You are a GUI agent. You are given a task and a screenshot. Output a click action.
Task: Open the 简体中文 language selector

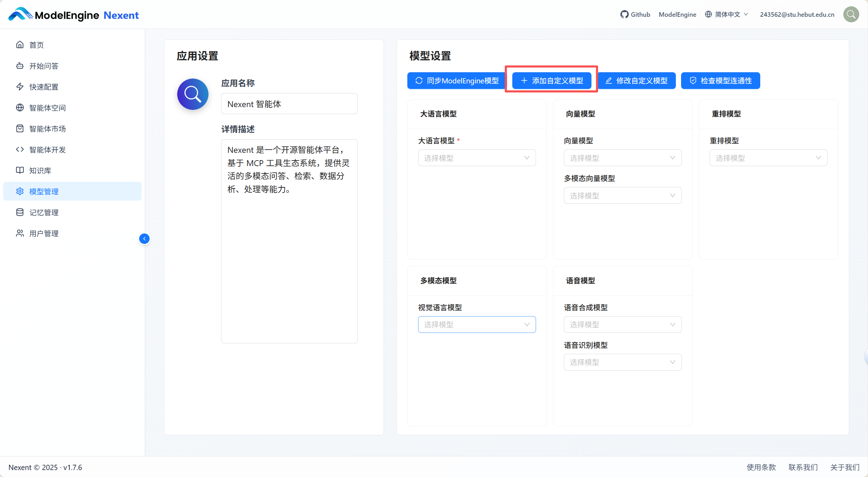coord(727,14)
